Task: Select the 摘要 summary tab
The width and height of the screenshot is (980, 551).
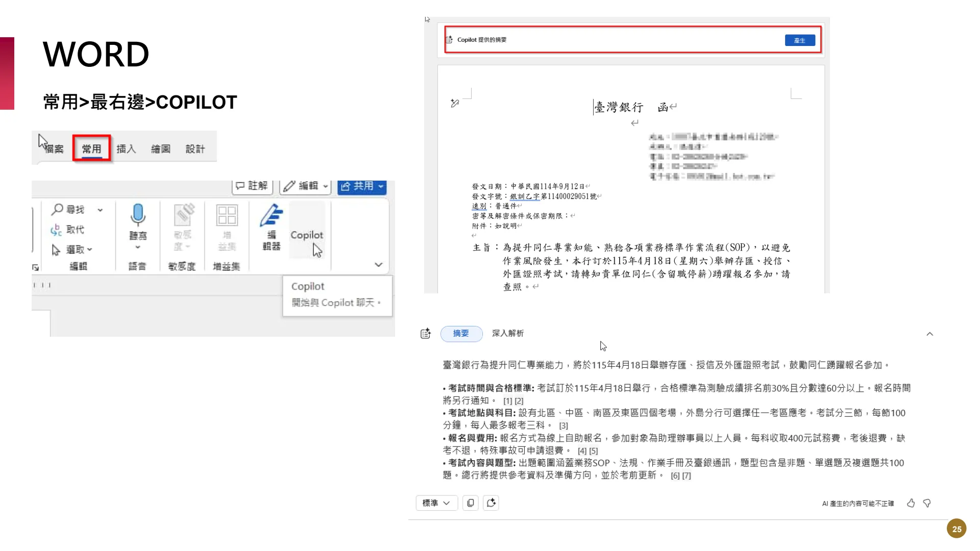Action: [x=461, y=334]
